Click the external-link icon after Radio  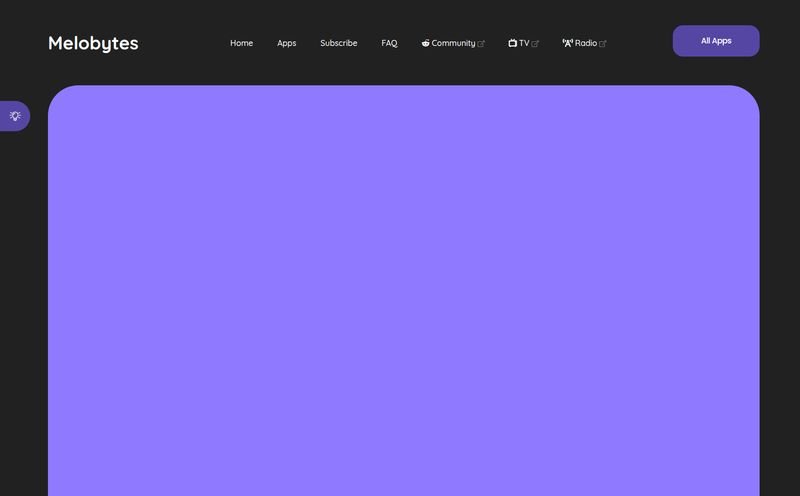click(603, 44)
